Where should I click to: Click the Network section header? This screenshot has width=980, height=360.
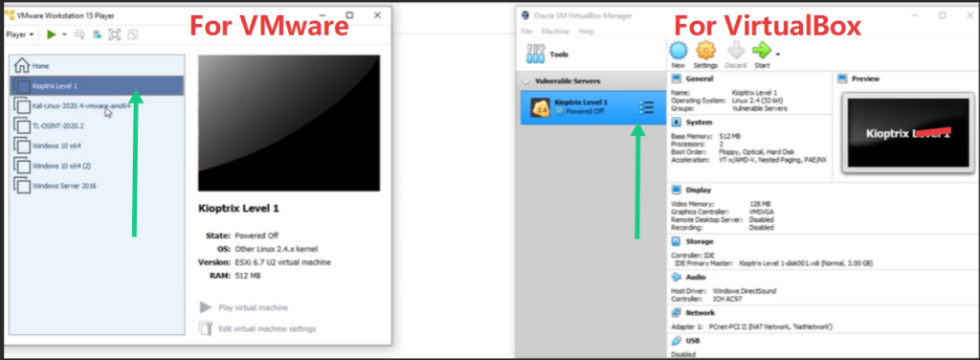coord(700,312)
